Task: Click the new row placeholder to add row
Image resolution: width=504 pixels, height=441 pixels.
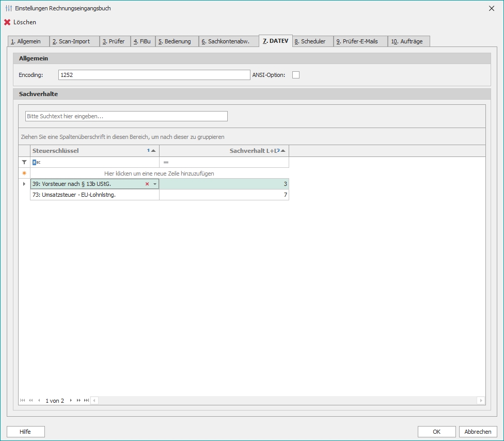Action: [x=159, y=174]
